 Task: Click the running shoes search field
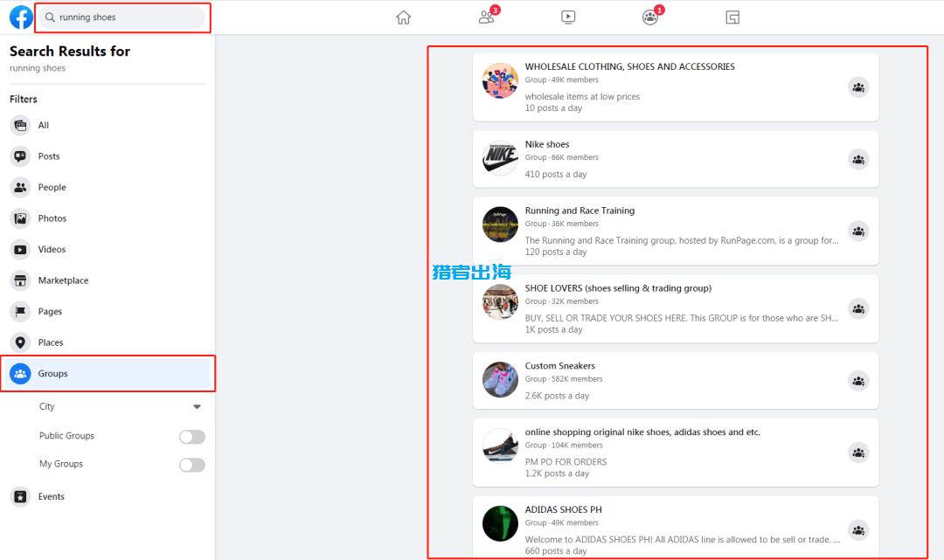123,17
